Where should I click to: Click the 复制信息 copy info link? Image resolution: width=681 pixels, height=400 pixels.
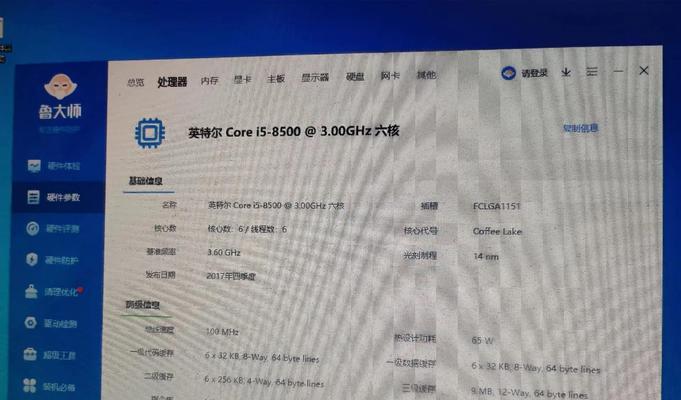click(x=581, y=128)
